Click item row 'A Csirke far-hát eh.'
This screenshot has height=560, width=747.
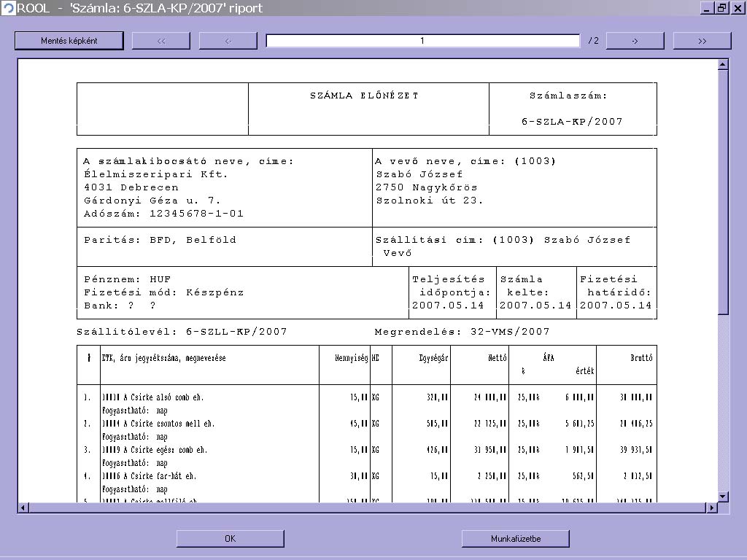point(367,475)
